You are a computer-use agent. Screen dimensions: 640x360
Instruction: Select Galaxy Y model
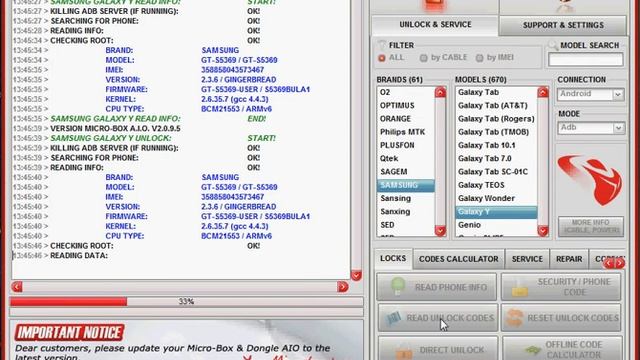tap(496, 211)
